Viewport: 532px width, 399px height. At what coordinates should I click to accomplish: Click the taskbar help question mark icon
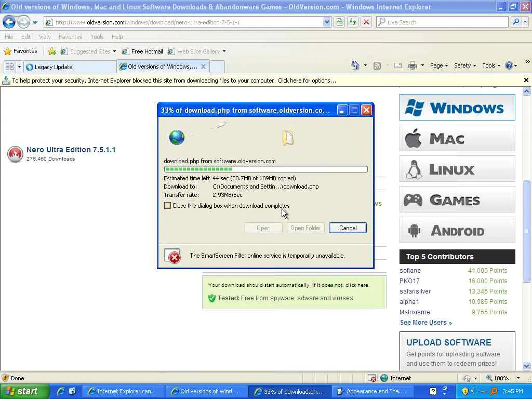[x=433, y=391]
